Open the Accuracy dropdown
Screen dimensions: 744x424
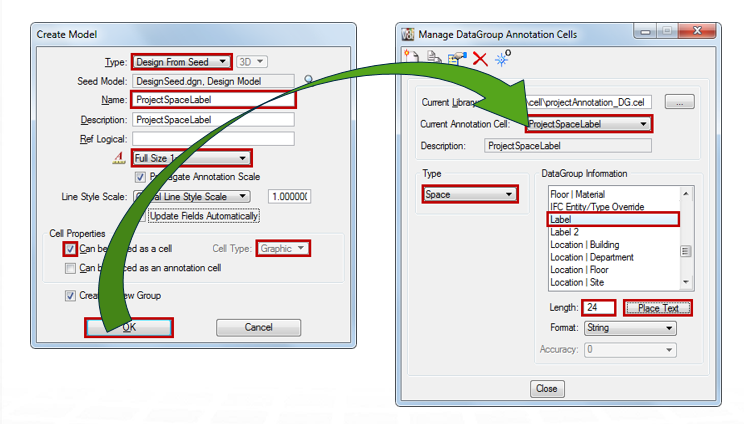(630, 350)
